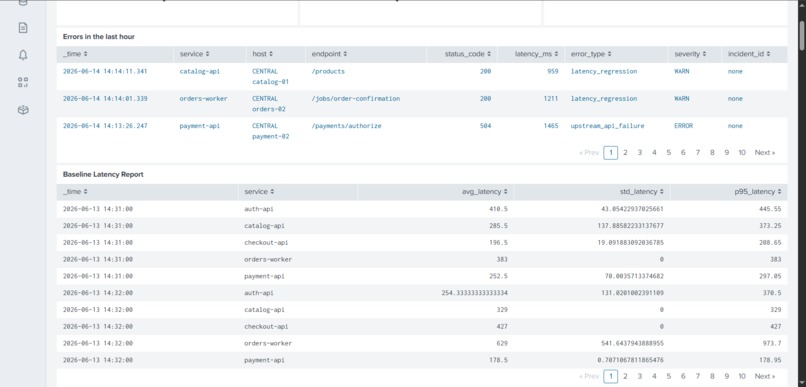Click the /products endpoint value
This screenshot has height=387, width=806.
tap(328, 71)
